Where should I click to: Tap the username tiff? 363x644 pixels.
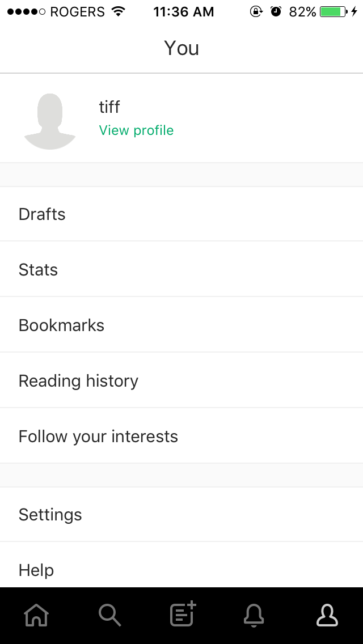(109, 107)
